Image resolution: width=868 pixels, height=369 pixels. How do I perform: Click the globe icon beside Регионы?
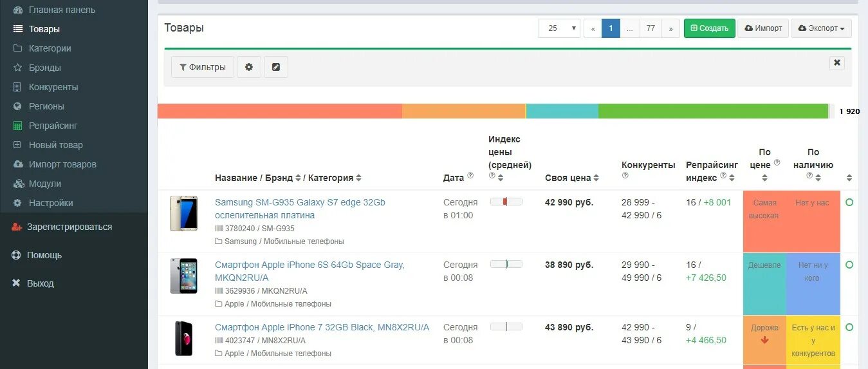tap(17, 106)
